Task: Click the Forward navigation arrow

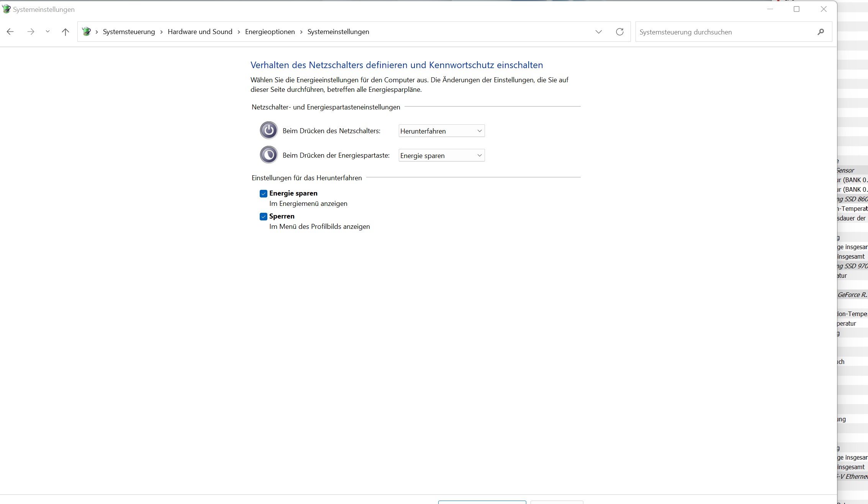Action: pyautogui.click(x=31, y=32)
